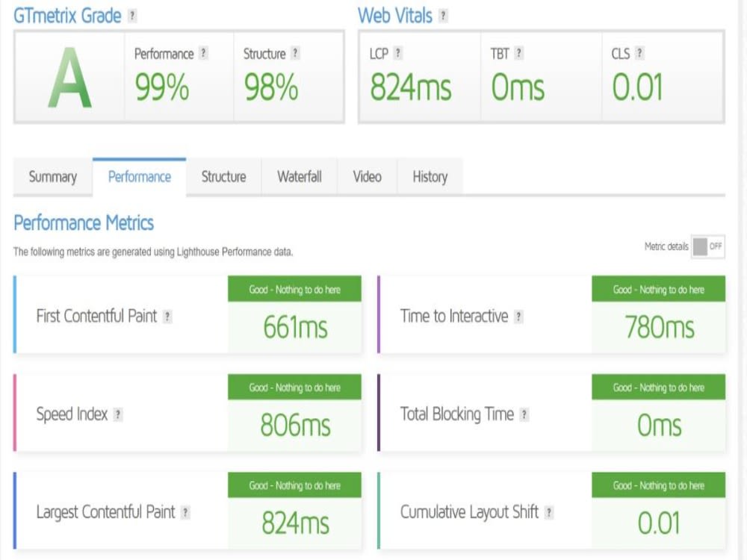Click the Metric details label
The image size is (747, 560).
[x=666, y=246]
